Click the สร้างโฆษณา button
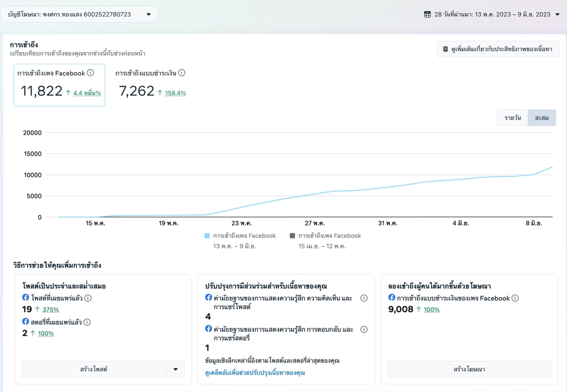Image resolution: width=567 pixels, height=392 pixels. click(x=470, y=369)
